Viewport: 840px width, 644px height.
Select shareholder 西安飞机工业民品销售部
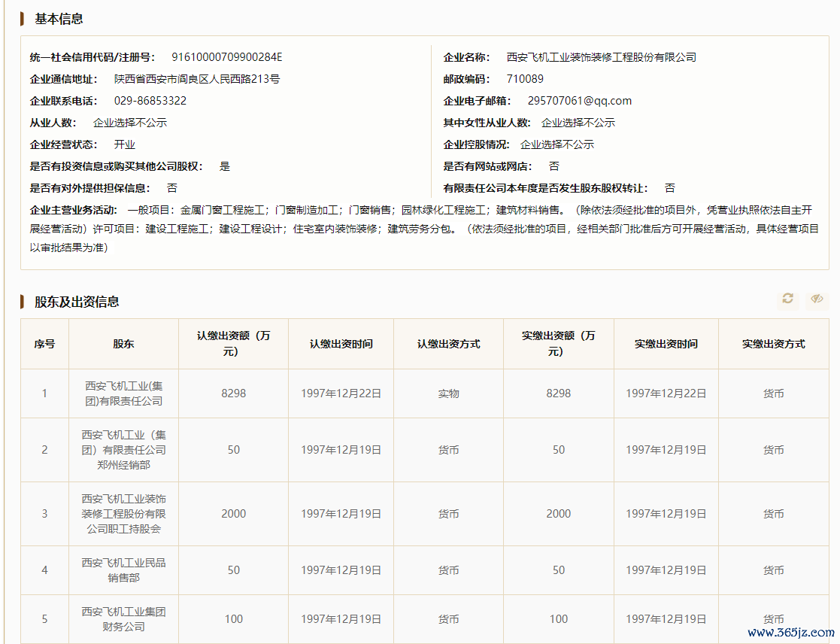123,570
